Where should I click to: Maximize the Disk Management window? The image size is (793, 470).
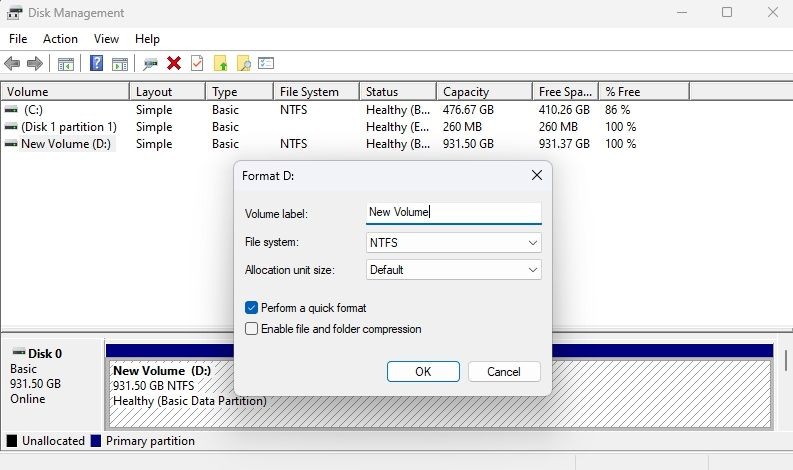click(x=727, y=12)
